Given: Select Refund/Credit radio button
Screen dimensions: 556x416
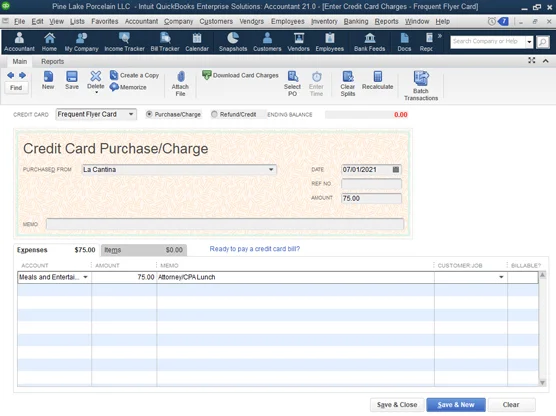Looking at the screenshot, I should (214, 114).
